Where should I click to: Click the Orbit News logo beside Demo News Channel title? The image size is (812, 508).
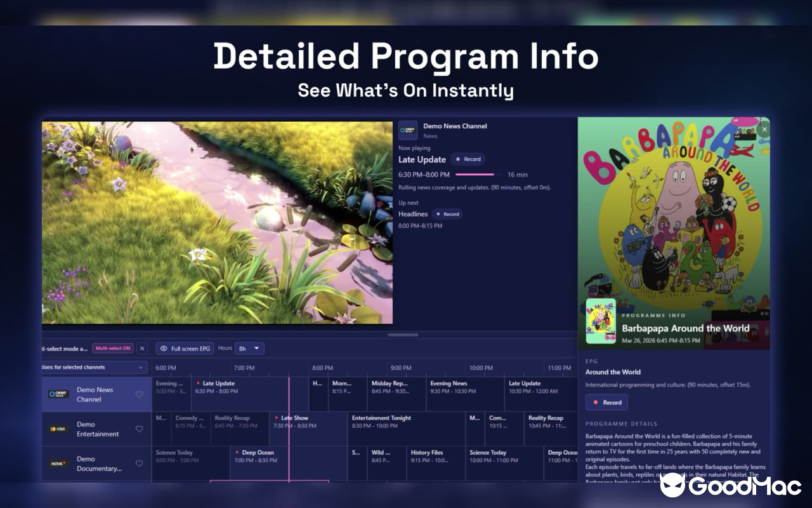[x=408, y=130]
